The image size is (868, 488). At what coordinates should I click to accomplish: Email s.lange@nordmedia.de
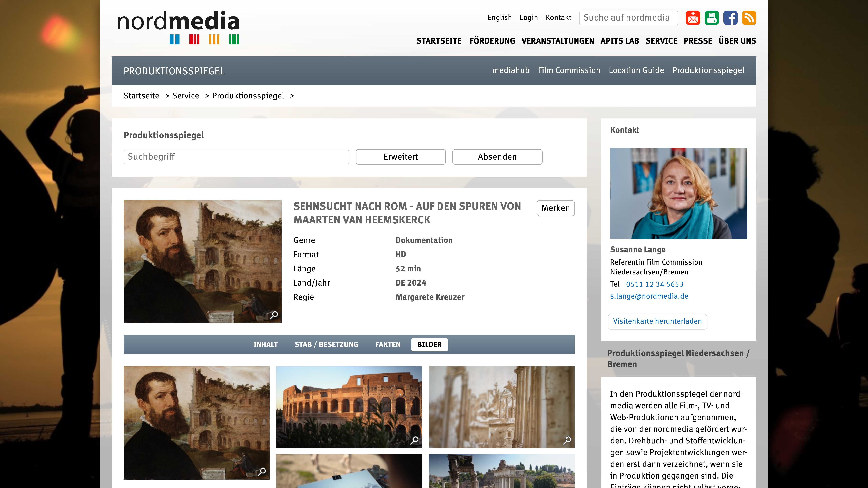click(649, 296)
